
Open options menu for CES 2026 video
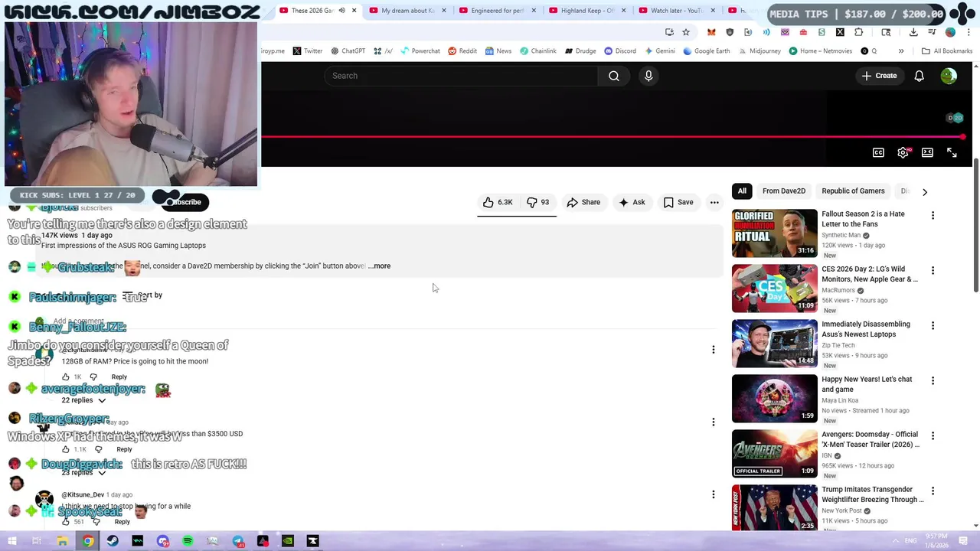click(933, 271)
